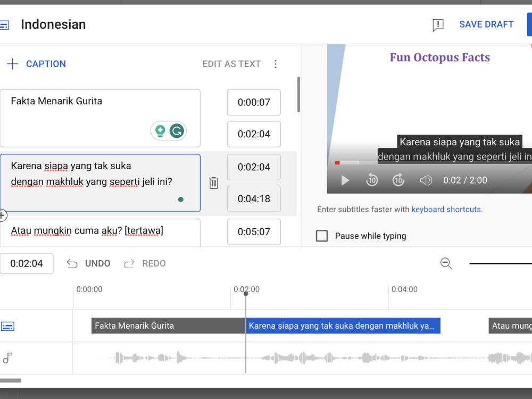Screen dimensions: 532x399
Task: Open the send feedback icon
Action: [438, 25]
